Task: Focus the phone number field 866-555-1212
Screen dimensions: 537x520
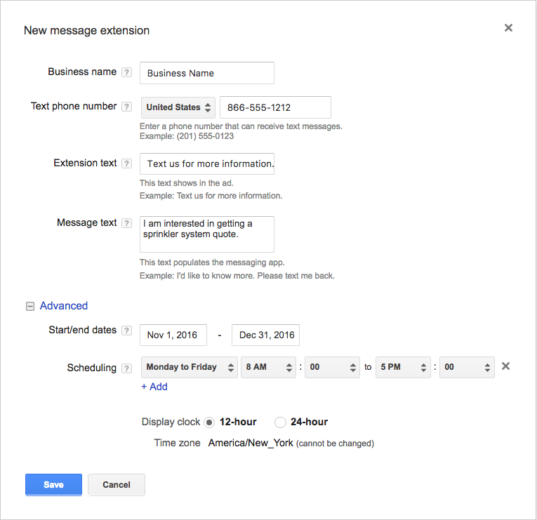Action: point(275,108)
